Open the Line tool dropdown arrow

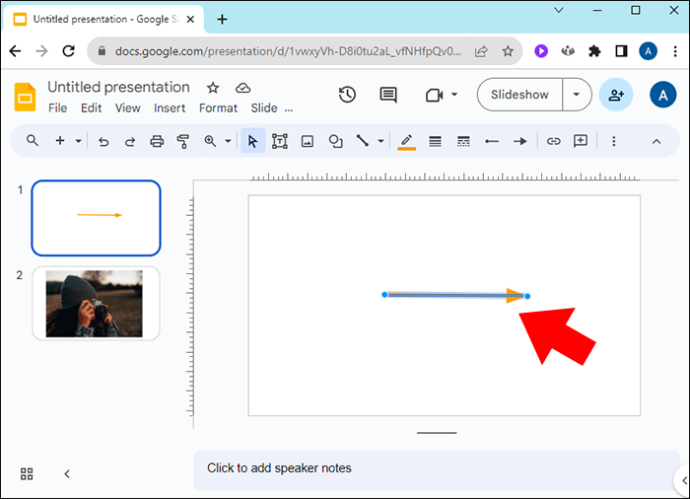click(381, 141)
